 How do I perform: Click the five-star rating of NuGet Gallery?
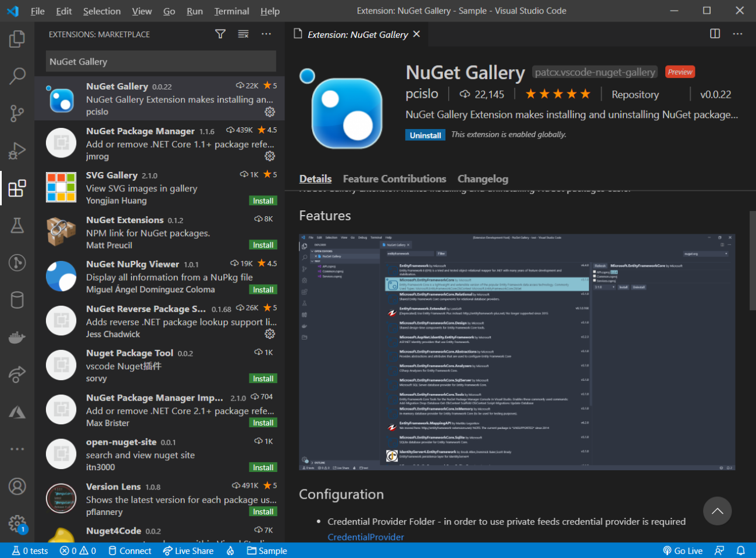(558, 94)
